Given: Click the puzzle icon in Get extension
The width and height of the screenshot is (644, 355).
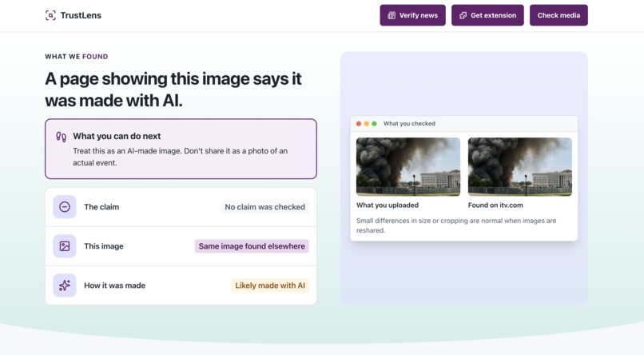Looking at the screenshot, I should 463,15.
